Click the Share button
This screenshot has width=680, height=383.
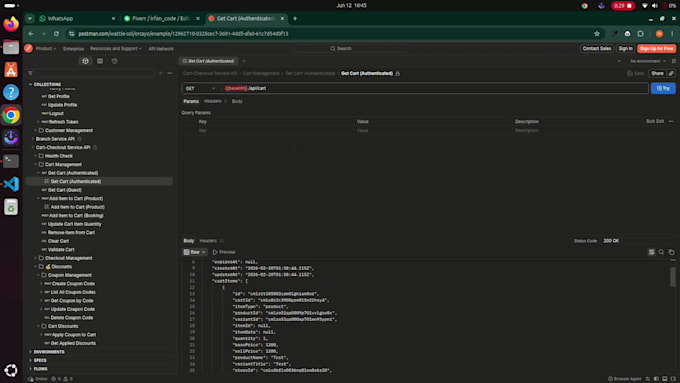click(657, 73)
